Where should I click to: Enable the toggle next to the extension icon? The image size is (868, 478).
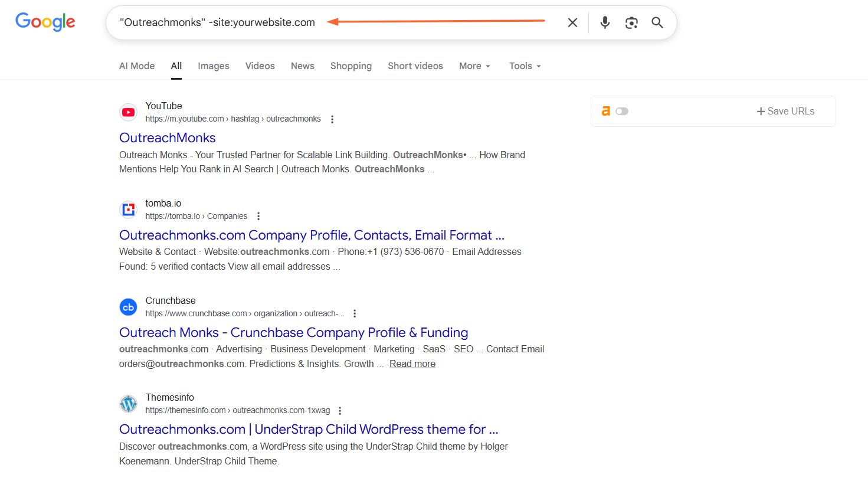tap(622, 111)
